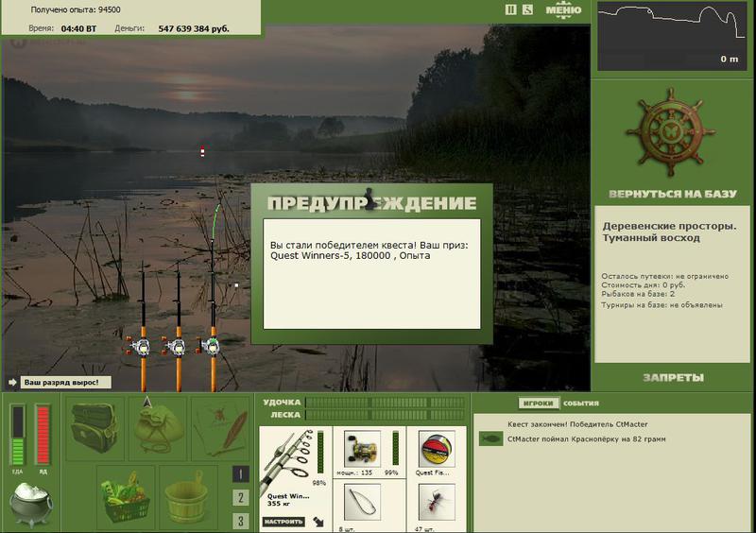
Task: Click the УДОЧКА rod tension bar
Action: (385, 403)
